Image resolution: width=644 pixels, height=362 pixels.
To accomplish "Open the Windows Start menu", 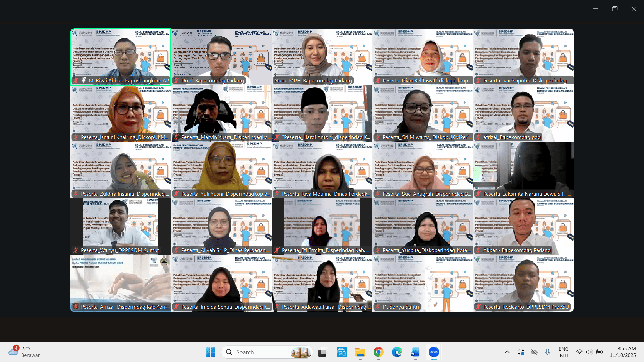I will (210, 352).
